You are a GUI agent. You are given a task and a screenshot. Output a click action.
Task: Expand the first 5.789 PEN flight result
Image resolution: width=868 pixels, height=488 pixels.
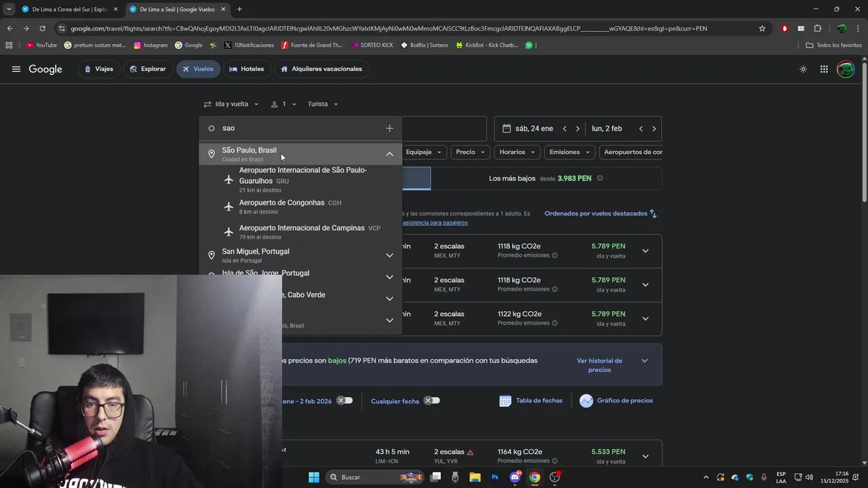(x=646, y=251)
